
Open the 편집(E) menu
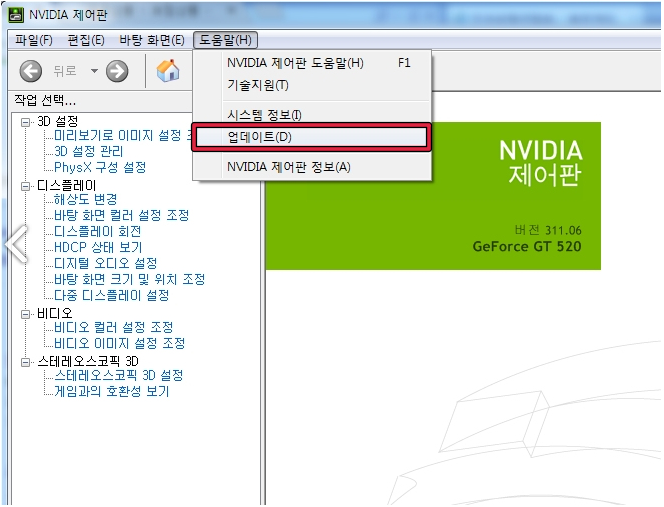tap(86, 40)
